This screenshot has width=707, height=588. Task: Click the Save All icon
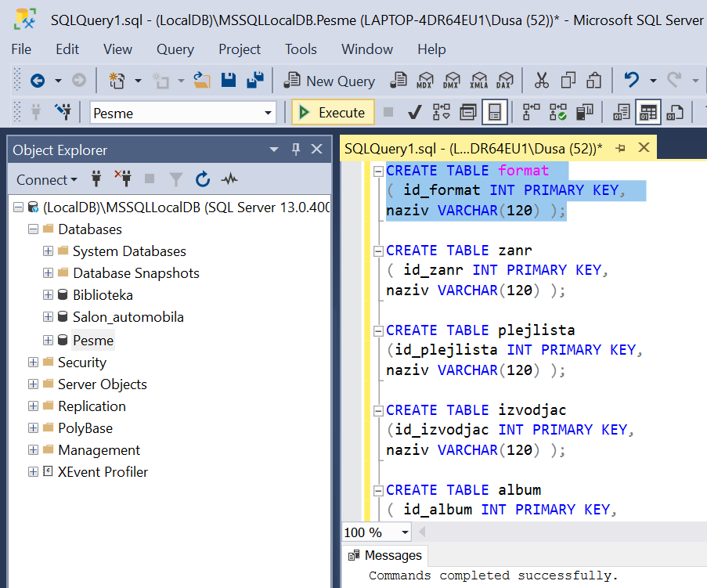pos(255,81)
